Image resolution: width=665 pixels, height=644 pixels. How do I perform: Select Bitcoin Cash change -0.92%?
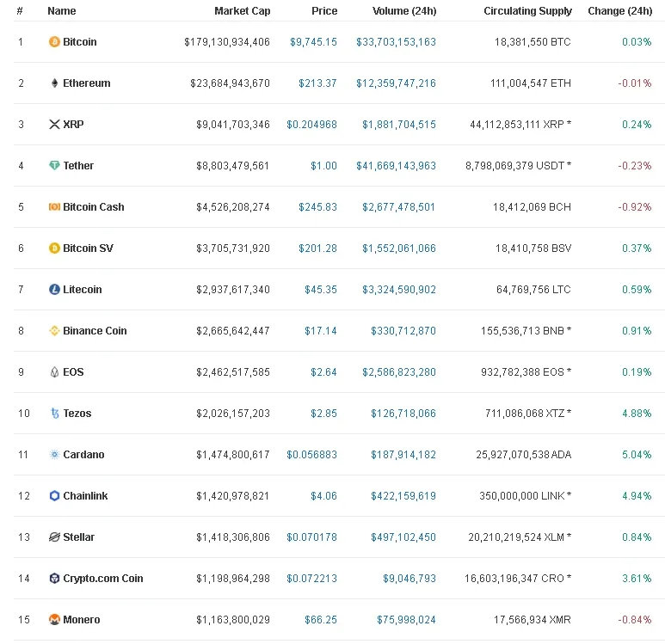(635, 207)
